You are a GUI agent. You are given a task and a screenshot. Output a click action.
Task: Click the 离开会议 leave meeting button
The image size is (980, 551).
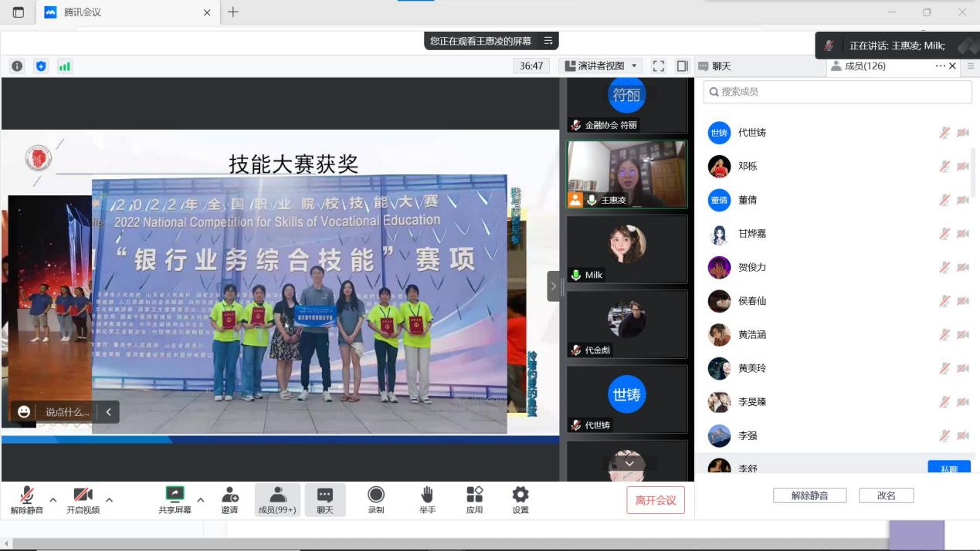[x=655, y=500]
